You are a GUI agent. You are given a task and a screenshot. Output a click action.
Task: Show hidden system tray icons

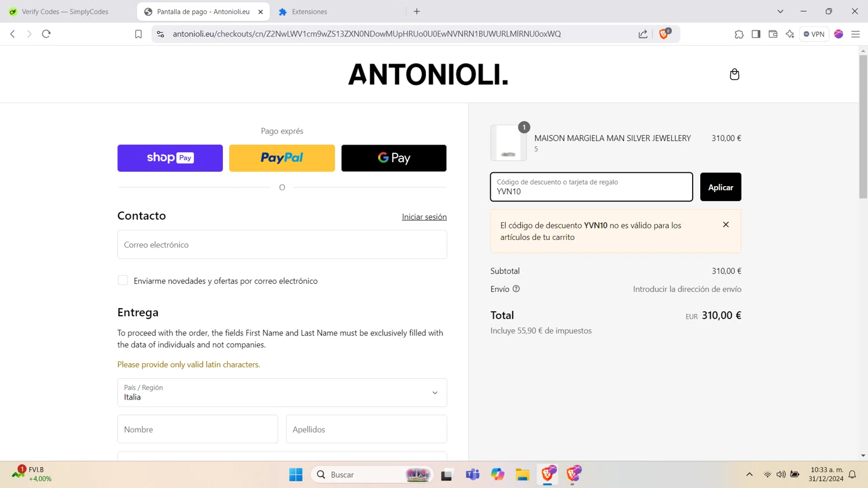[x=749, y=475]
